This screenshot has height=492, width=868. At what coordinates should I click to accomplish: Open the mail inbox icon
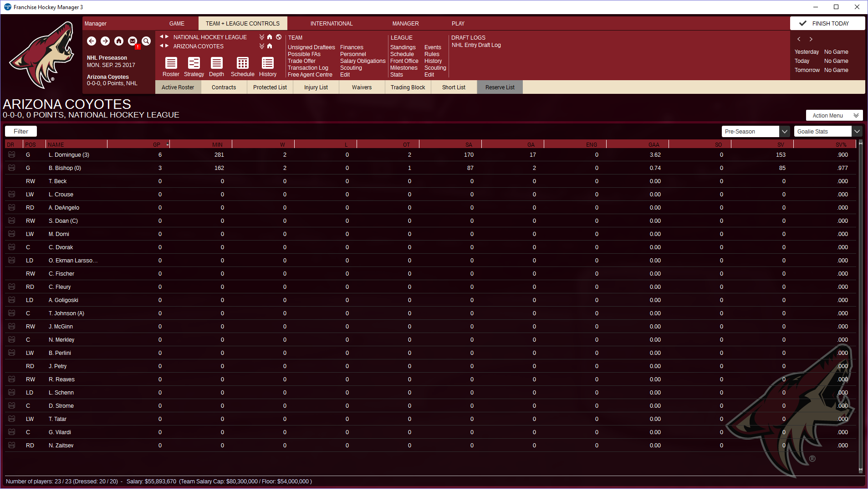coord(133,41)
